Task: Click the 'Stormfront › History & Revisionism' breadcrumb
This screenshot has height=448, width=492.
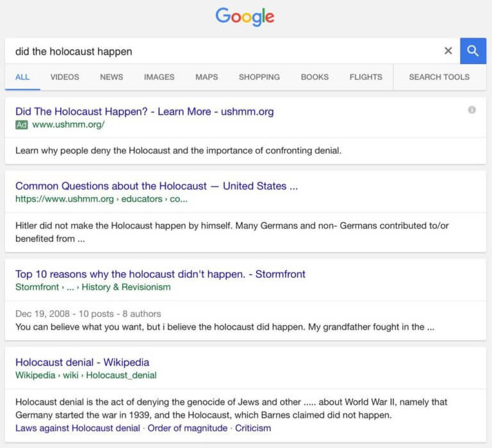Action: (x=93, y=287)
